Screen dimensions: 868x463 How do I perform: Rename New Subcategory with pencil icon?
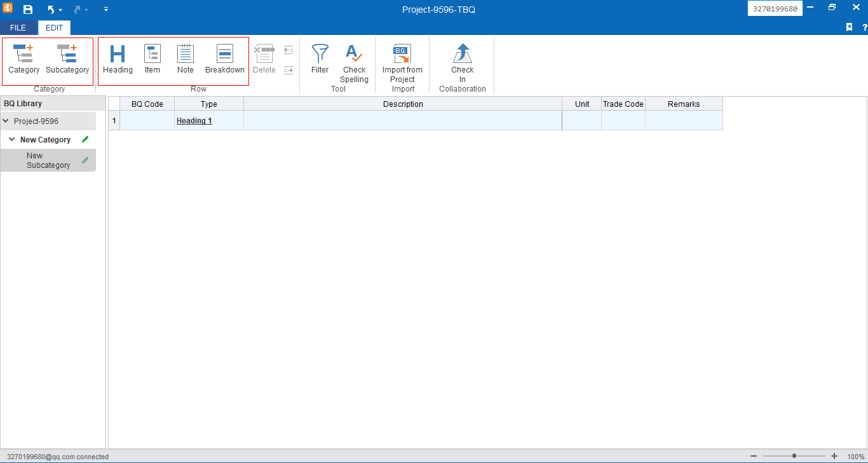(85, 160)
